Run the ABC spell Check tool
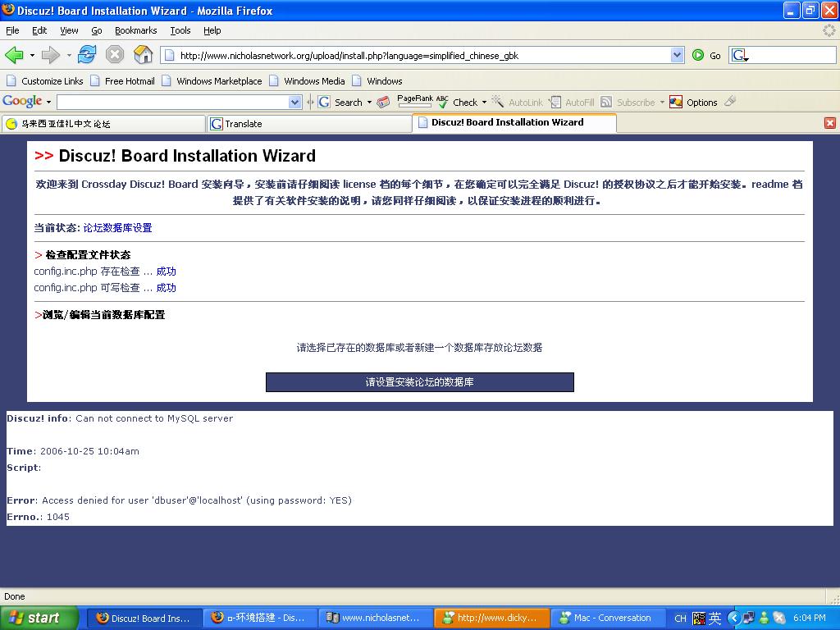 (x=457, y=102)
